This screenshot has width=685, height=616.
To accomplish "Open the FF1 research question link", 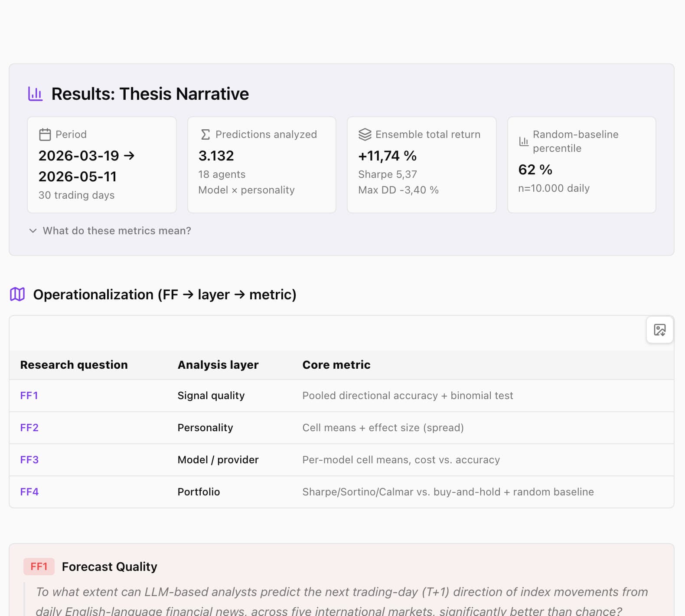I will click(x=29, y=396).
